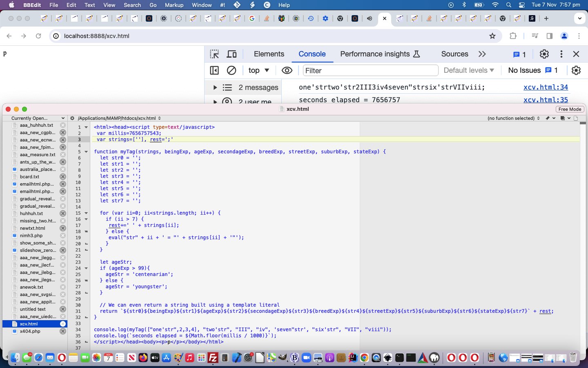Viewport: 588px width, 368px height.
Task: Create a live expression with eye icon
Action: (287, 70)
